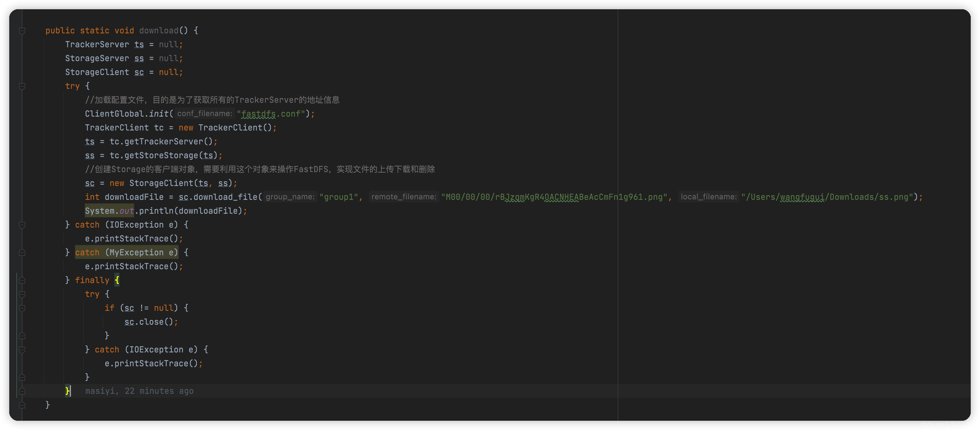Click the Chinese comment about loading config file

pos(212,100)
